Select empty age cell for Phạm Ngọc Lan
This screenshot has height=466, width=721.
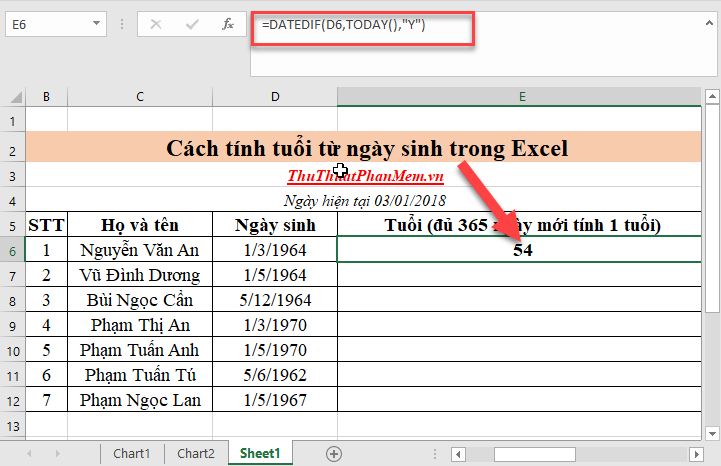pos(520,400)
